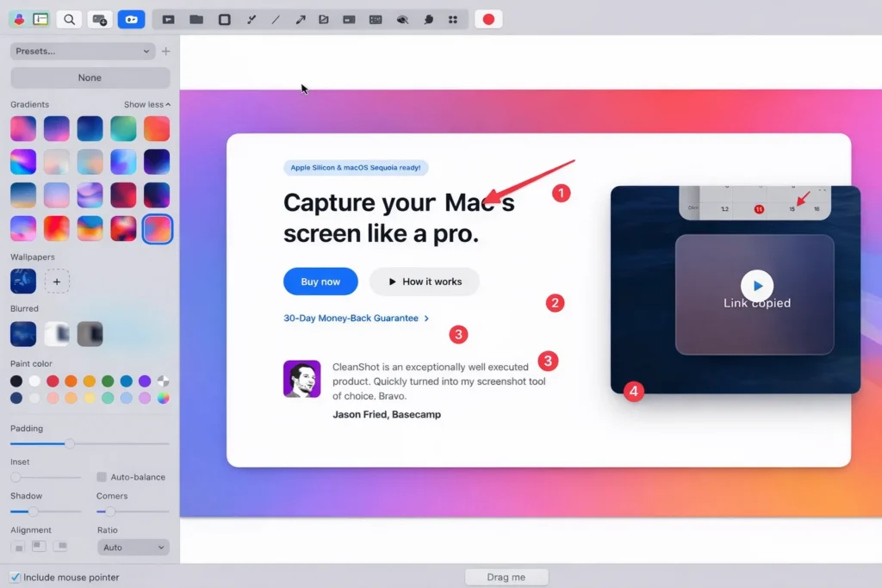The height and width of the screenshot is (588, 882).
Task: Click the Padding slider handle
Action: point(70,443)
